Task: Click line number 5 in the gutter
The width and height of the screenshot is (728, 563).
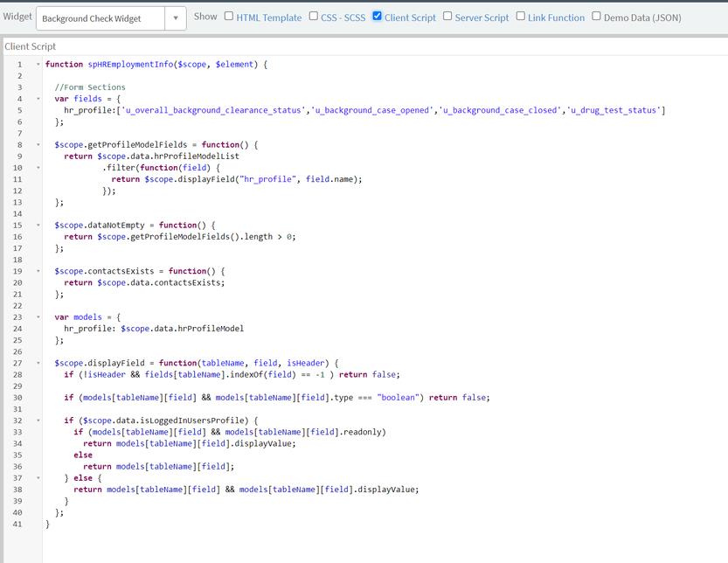Action: tap(19, 110)
